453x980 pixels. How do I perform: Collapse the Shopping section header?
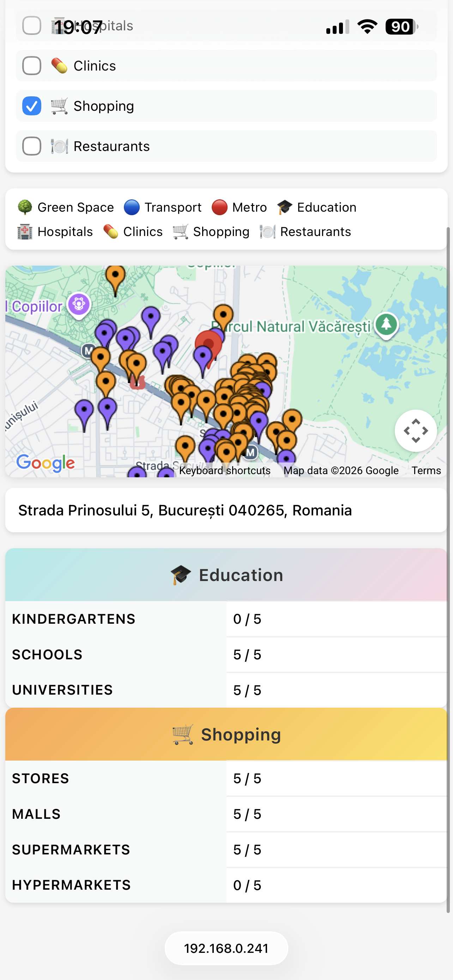point(226,734)
